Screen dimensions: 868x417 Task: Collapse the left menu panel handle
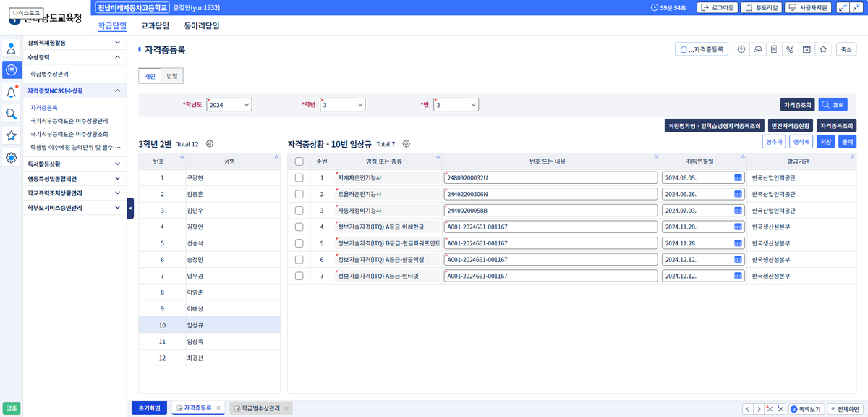coord(130,208)
